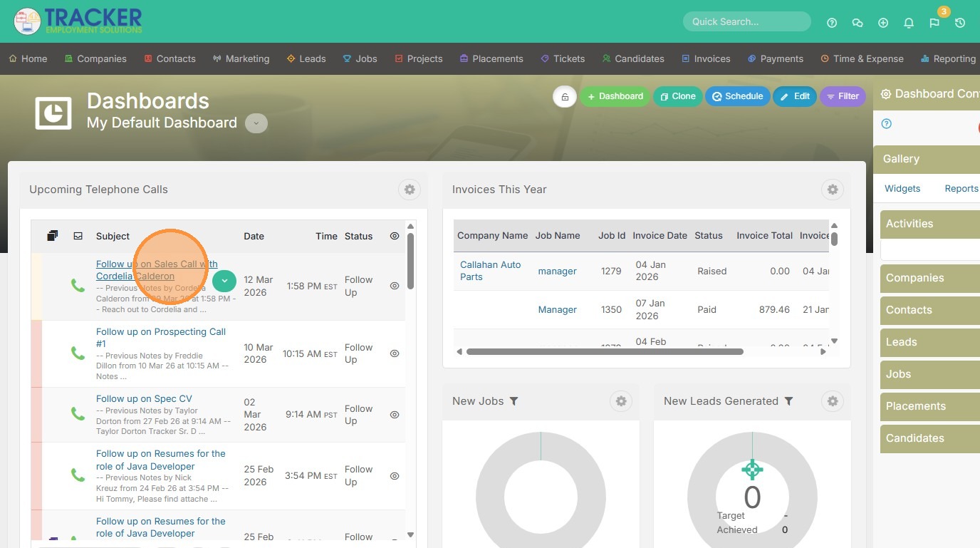This screenshot has height=548, width=980.
Task: Click the Subject column header in calls table
Action: pyautogui.click(x=113, y=236)
